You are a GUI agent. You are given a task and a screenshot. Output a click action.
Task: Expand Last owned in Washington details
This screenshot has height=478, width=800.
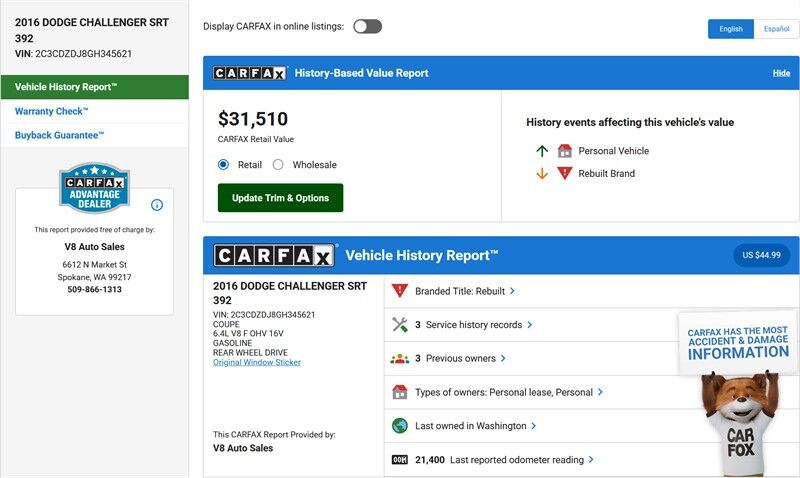click(x=476, y=426)
